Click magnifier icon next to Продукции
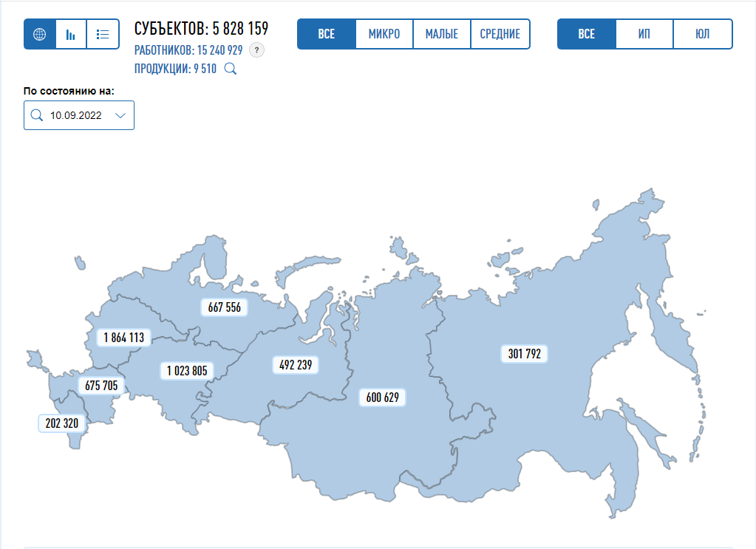 (230, 69)
